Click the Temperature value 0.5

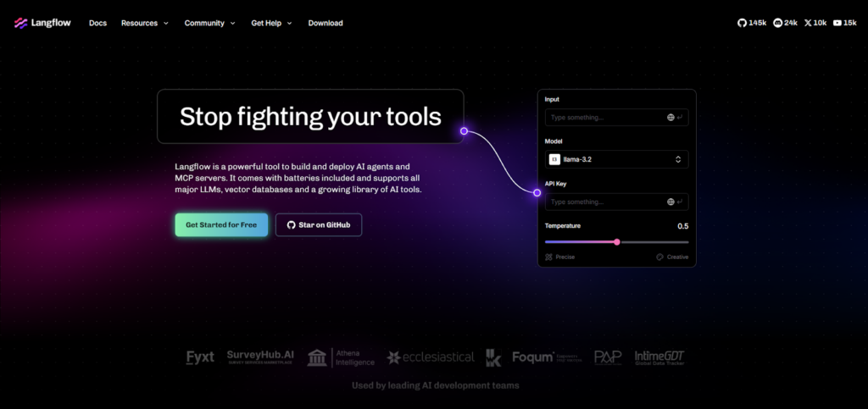click(x=683, y=227)
